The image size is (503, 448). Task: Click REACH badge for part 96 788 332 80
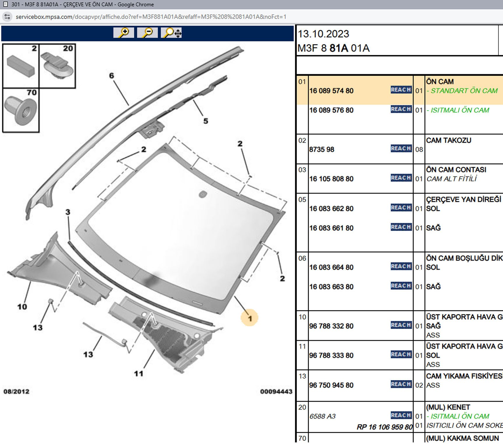coord(401,325)
